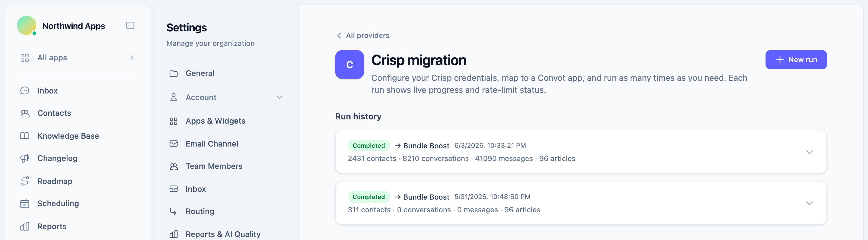Click the 6/3/2026, 10:33:21 PM timestamp

point(490,146)
